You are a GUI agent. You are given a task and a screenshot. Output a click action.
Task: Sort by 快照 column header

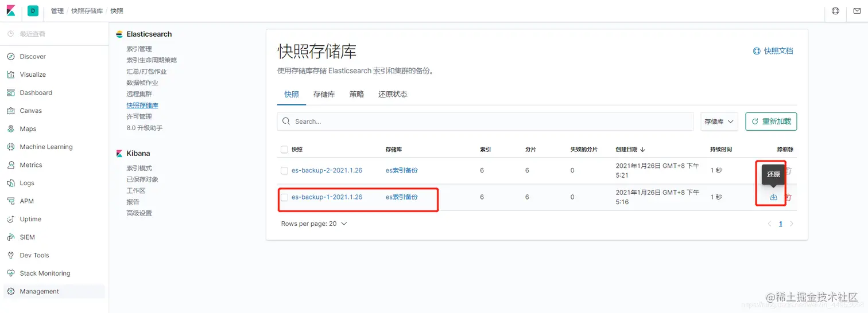tap(297, 149)
